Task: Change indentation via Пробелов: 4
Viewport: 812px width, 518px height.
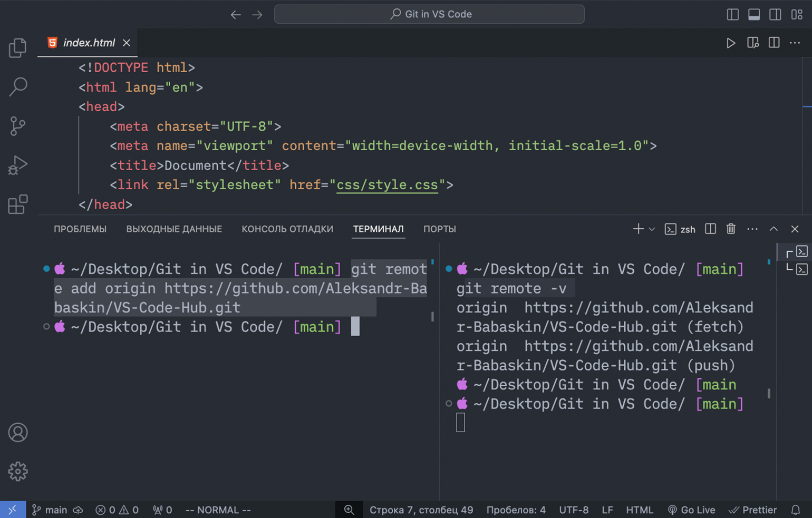Action: pos(516,510)
